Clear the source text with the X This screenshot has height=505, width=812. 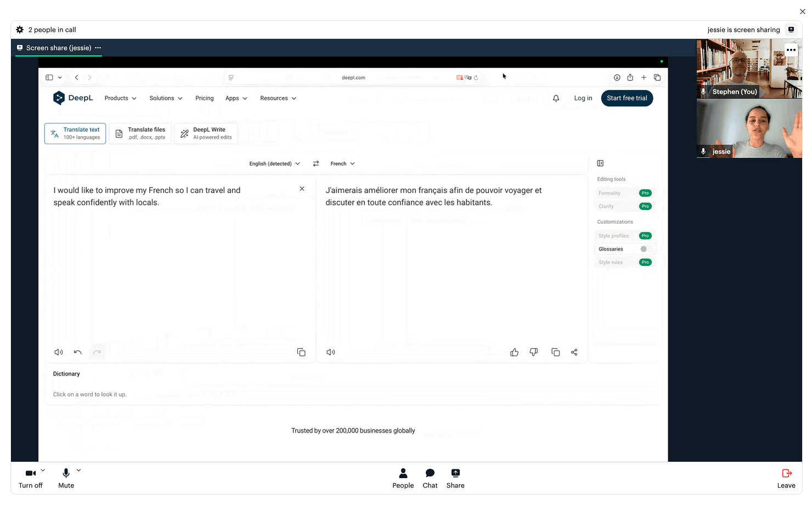(302, 188)
